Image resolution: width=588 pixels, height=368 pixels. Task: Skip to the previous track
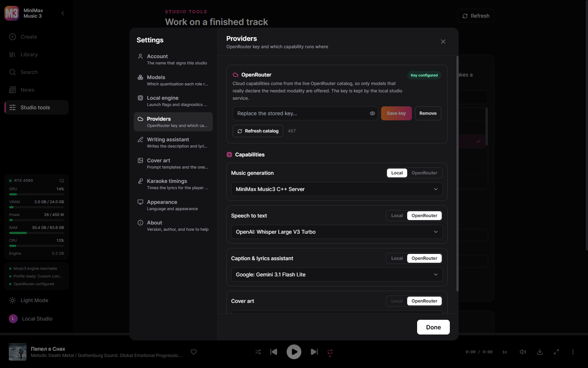point(274,352)
